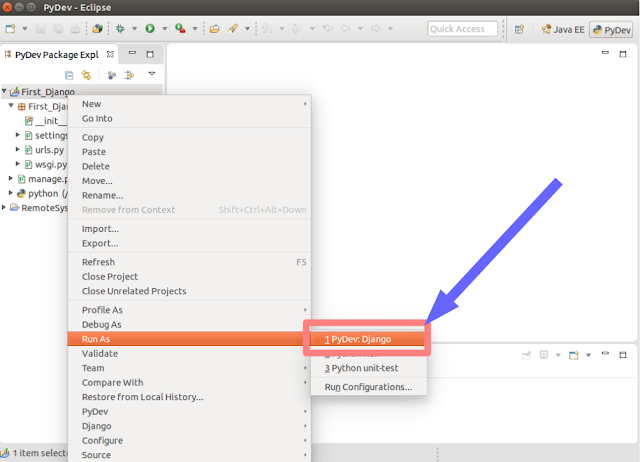Choose Paste in the context menu
The height and width of the screenshot is (462, 640).
[189, 152]
